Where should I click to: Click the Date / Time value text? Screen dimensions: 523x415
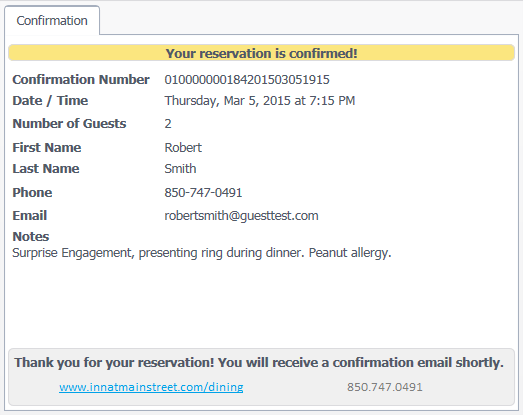click(x=260, y=101)
